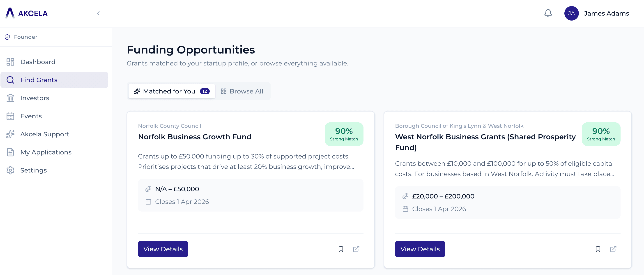The width and height of the screenshot is (644, 275).
Task: Open external link for West Norfolk grant
Action: 614,249
